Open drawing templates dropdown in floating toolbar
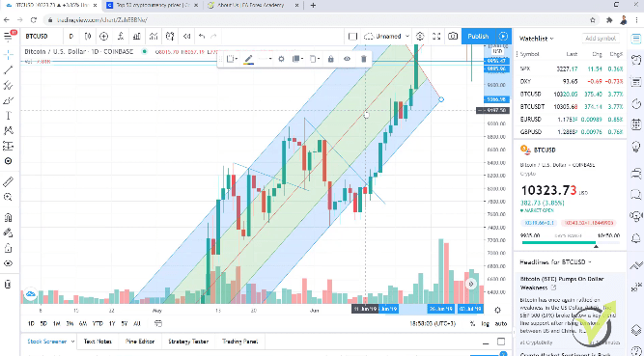 coord(232,59)
